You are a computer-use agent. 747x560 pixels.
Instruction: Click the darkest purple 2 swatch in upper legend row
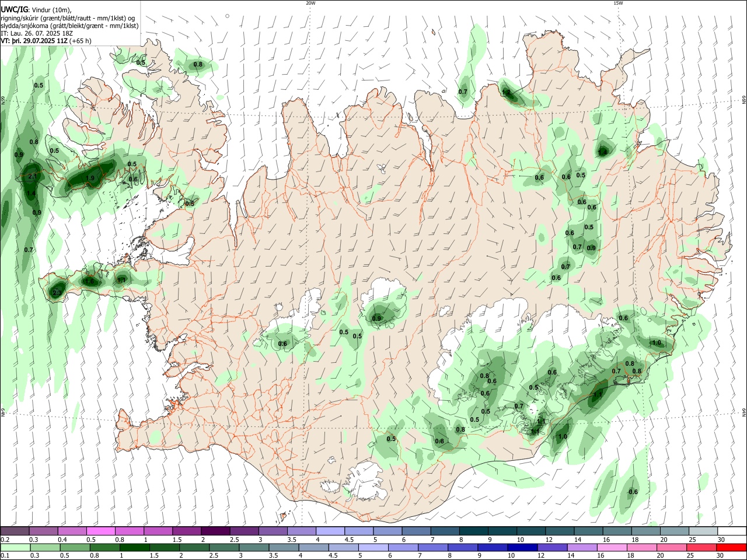coord(215,531)
